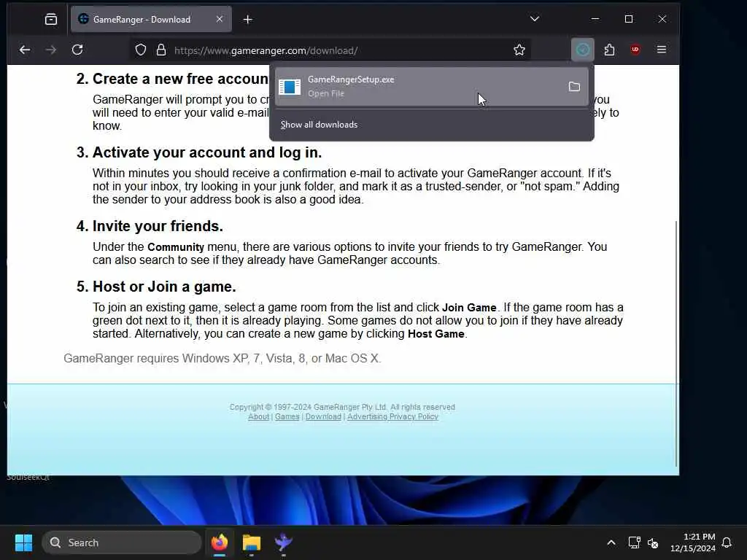Open File Explorer from the taskbar
747x560 pixels.
[252, 542]
